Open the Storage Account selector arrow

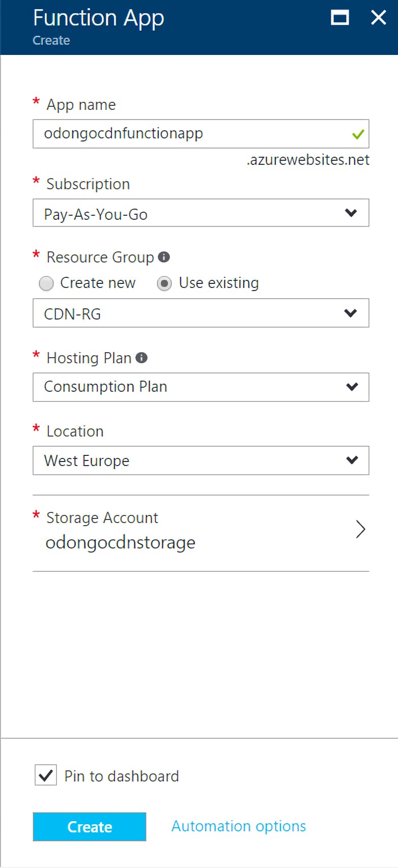pyautogui.click(x=360, y=530)
